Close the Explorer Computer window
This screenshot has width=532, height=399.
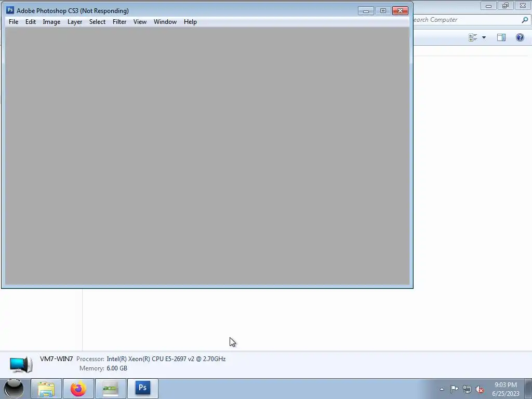[x=523, y=6]
